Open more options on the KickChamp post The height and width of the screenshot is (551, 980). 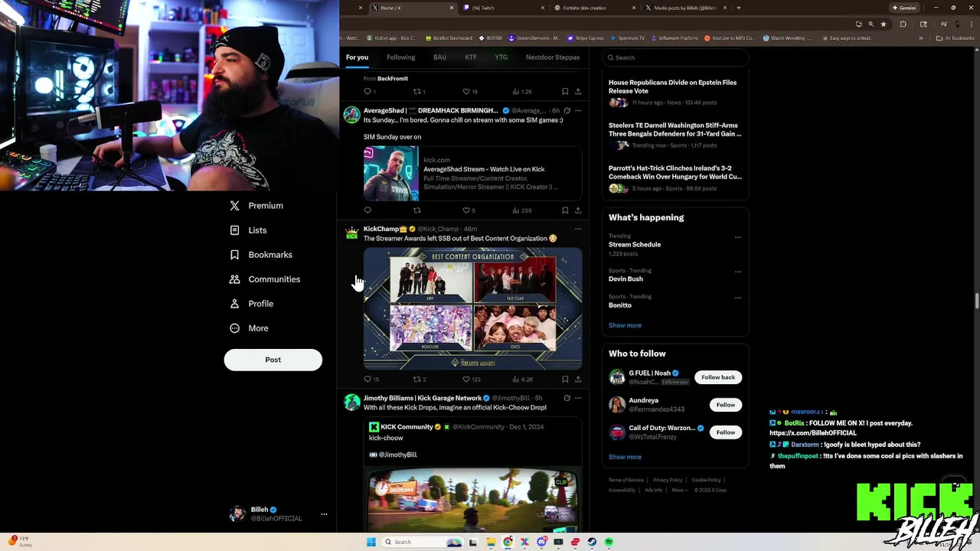click(x=578, y=229)
